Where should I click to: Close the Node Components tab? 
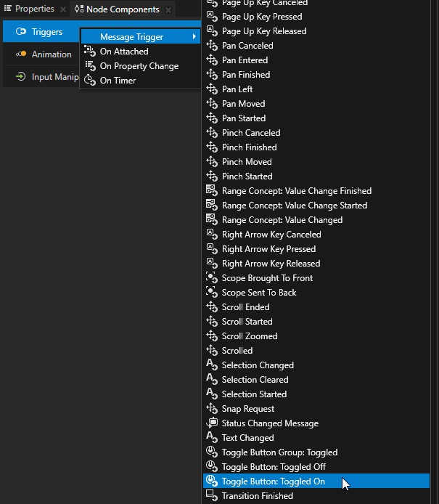point(168,10)
